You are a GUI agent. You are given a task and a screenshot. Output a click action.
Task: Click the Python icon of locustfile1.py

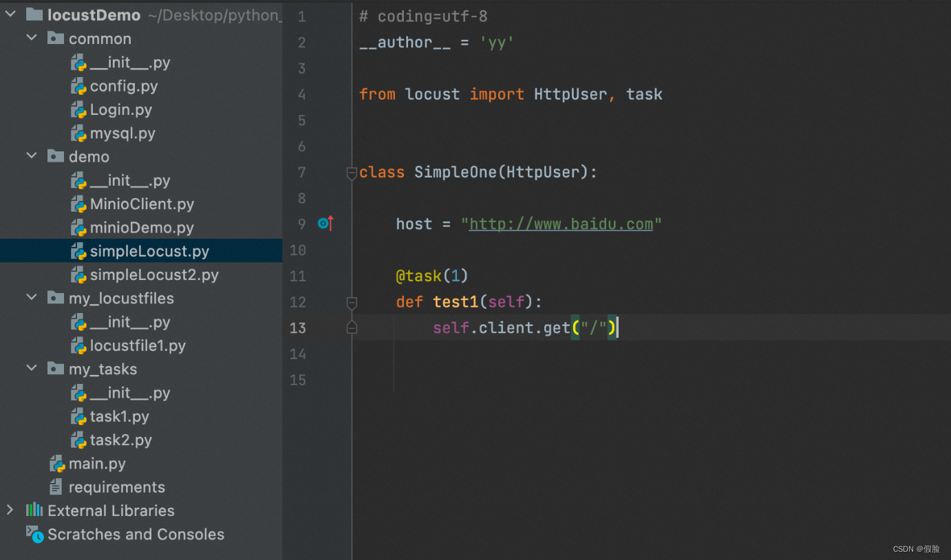click(x=78, y=345)
